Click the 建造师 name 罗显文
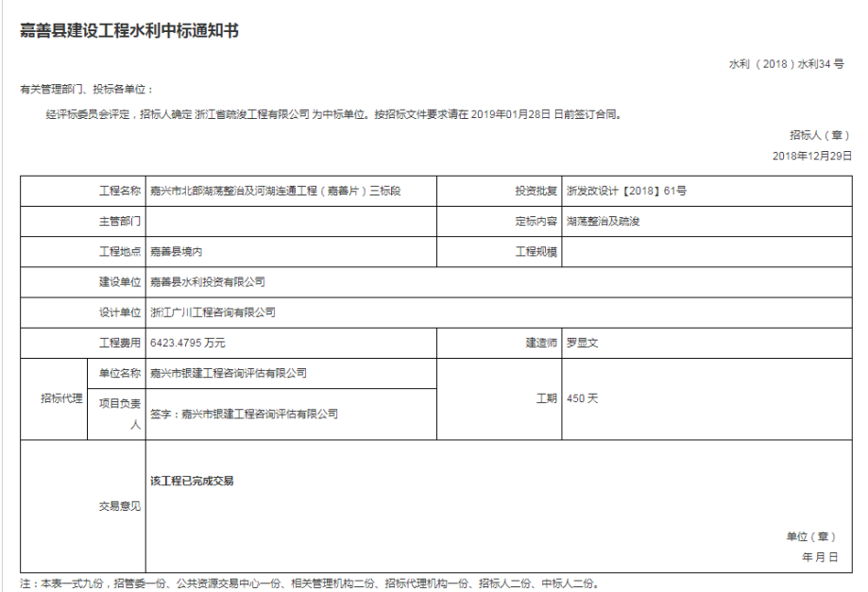The height and width of the screenshot is (592, 868). tap(582, 343)
